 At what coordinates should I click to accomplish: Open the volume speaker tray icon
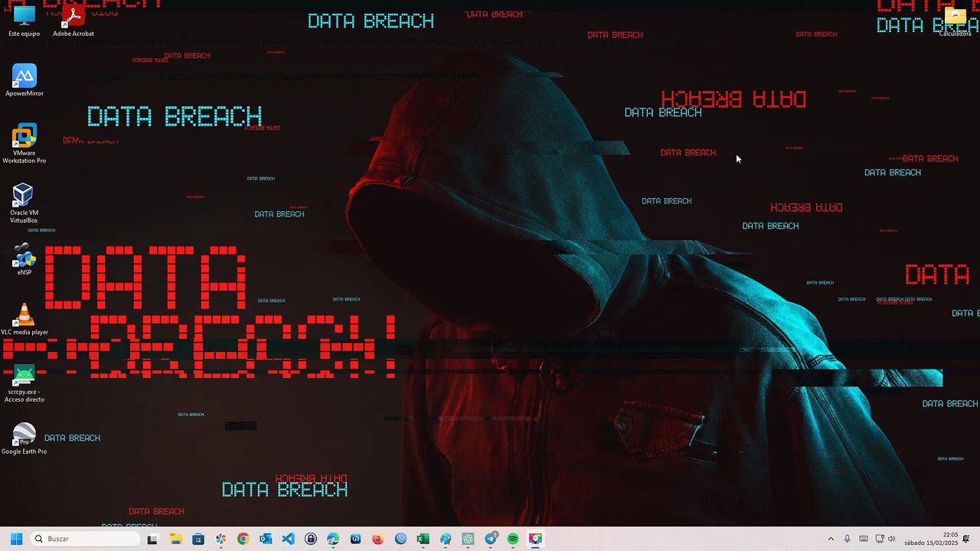(891, 539)
